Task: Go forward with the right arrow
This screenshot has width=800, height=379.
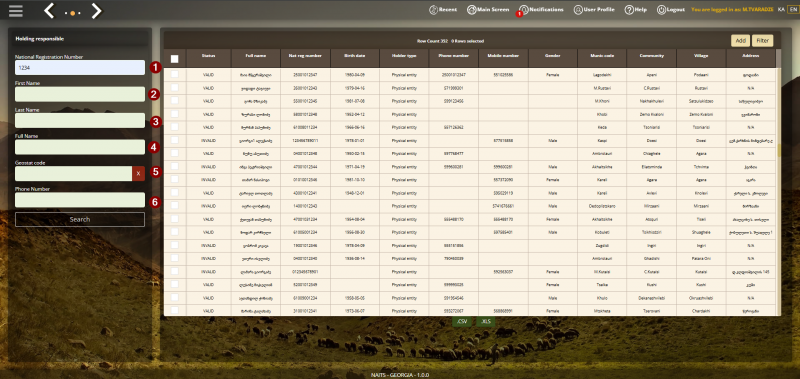Action: (96, 10)
